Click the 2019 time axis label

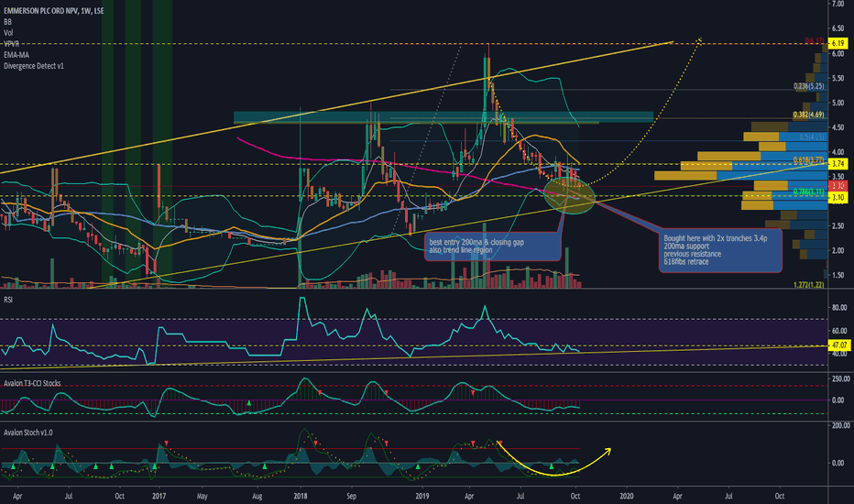(422, 496)
